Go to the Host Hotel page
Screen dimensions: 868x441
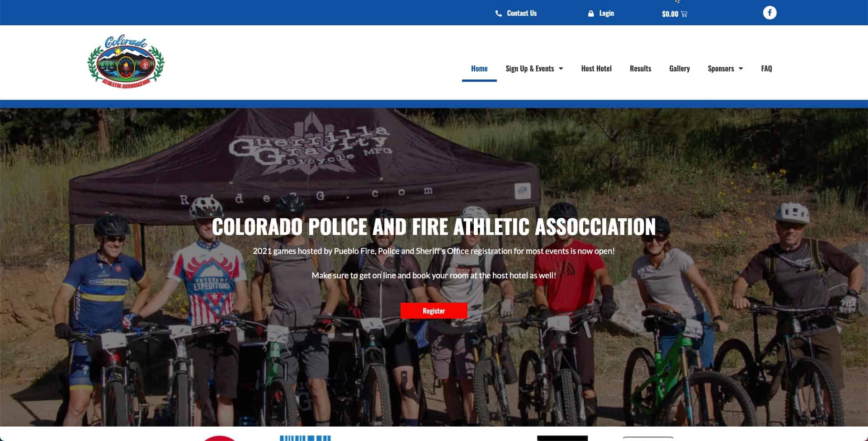click(x=596, y=69)
